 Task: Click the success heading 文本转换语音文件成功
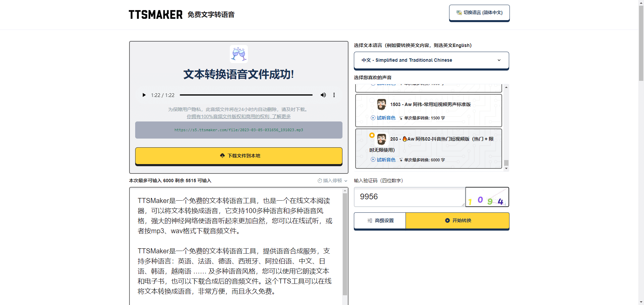tap(239, 74)
